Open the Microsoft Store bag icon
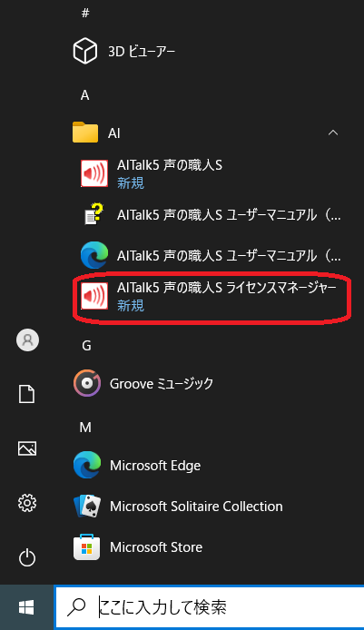The image size is (364, 630). click(x=87, y=546)
